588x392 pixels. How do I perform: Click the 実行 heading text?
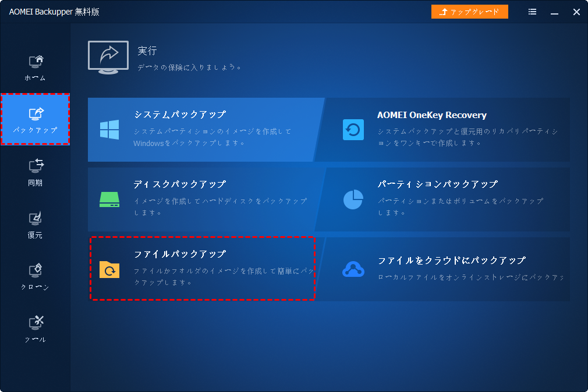(147, 51)
